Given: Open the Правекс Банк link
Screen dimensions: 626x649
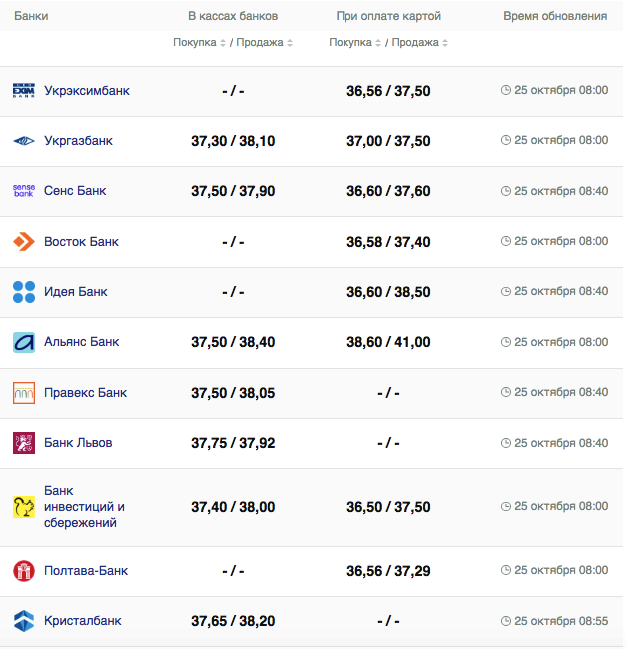Looking at the screenshot, I should point(85,393).
